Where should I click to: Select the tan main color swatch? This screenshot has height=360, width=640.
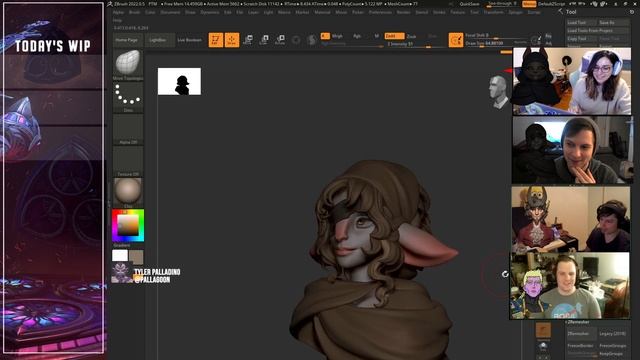pos(136,257)
